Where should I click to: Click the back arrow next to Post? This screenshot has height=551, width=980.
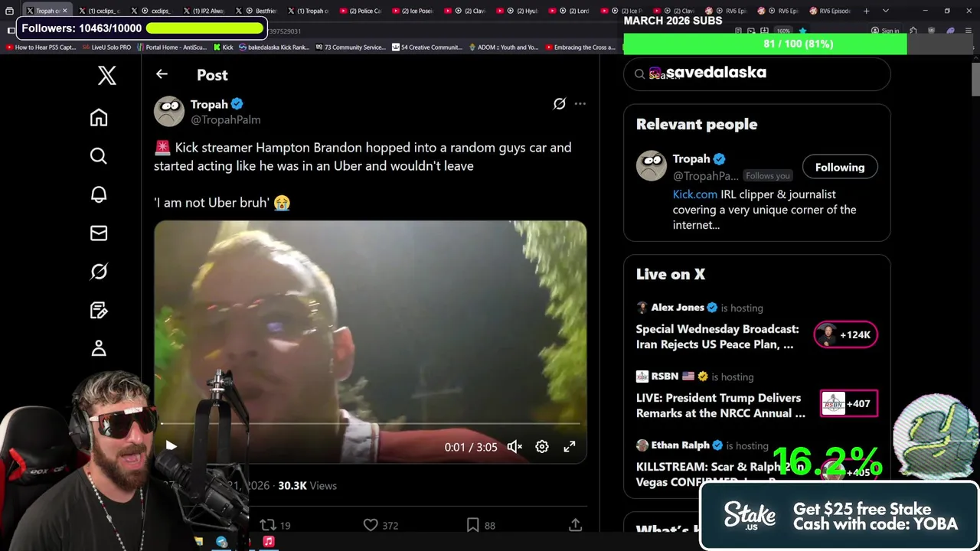pos(162,74)
